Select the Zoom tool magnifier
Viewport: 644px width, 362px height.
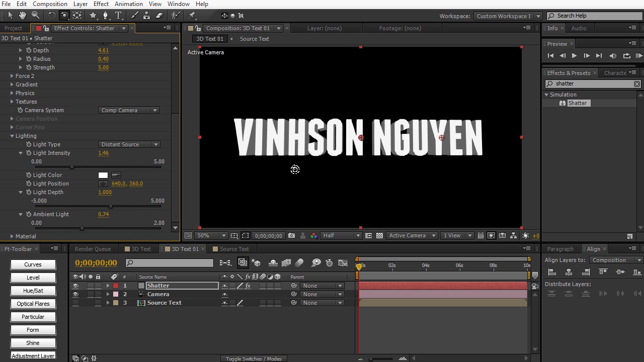(x=36, y=16)
